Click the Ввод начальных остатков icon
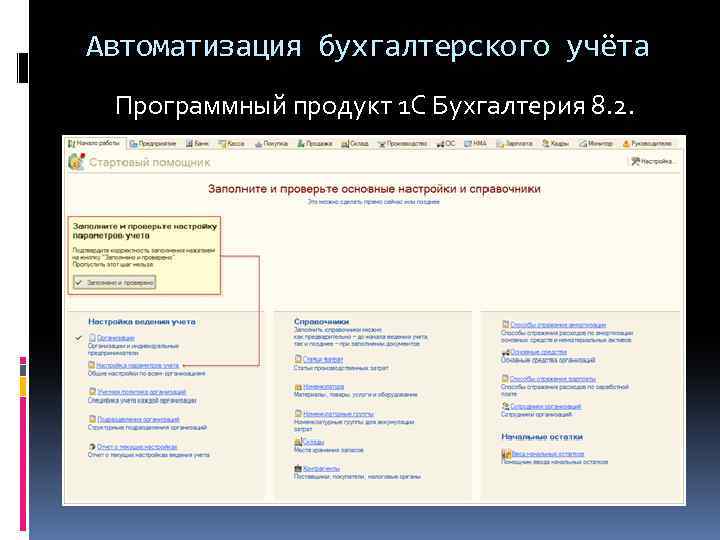This screenshot has width=720, height=540. tap(506, 454)
